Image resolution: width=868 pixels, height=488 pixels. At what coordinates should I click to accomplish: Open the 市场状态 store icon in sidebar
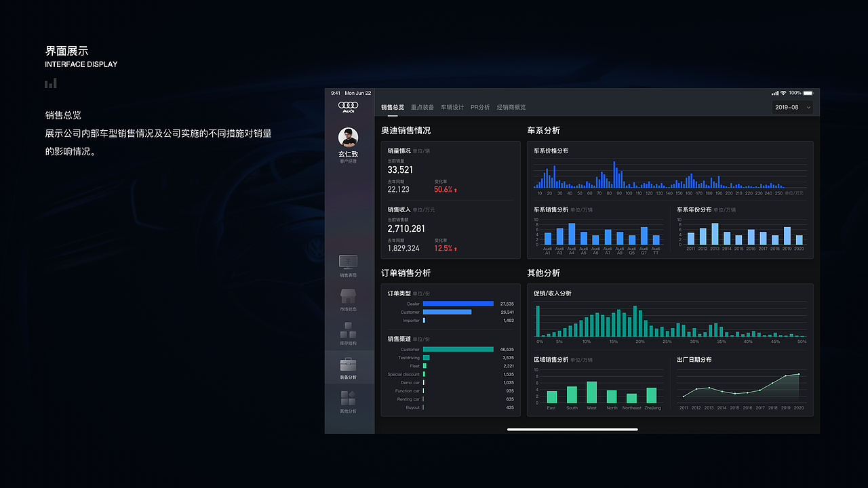348,296
